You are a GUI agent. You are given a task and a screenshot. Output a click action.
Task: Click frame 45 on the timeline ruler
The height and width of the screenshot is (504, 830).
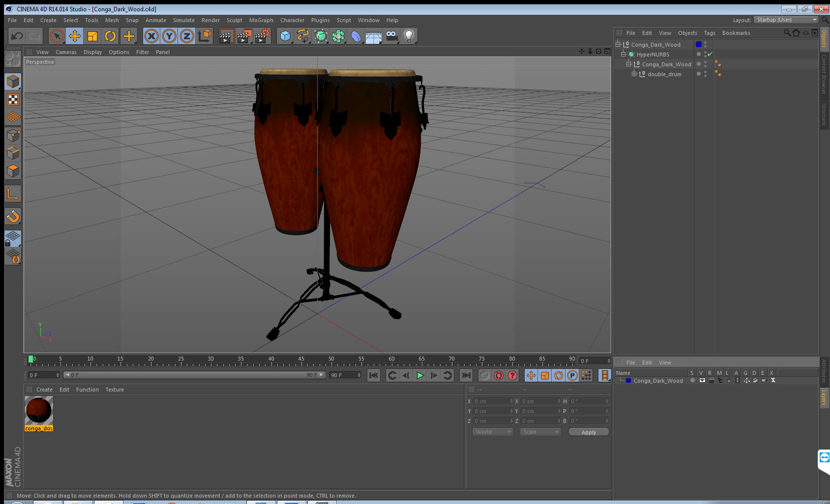pos(301,360)
